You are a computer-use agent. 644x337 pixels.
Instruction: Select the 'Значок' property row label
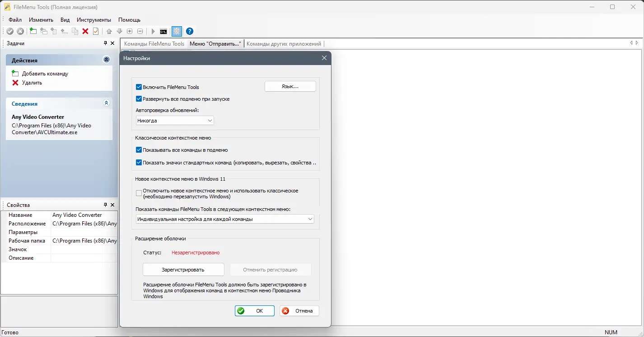tap(18, 249)
